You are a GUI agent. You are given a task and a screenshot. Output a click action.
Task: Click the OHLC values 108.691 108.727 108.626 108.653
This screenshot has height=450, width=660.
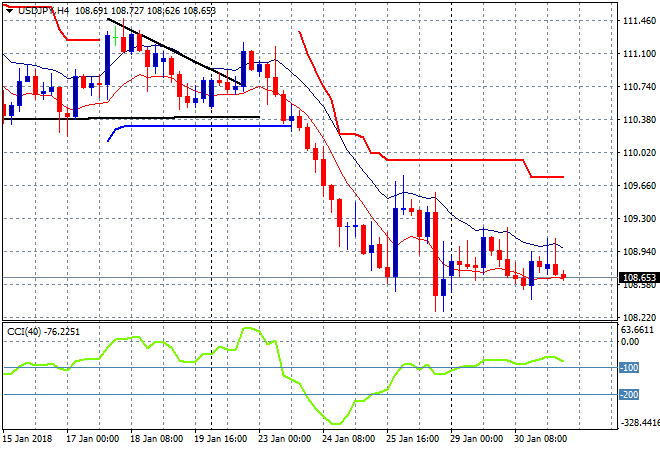coord(145,11)
